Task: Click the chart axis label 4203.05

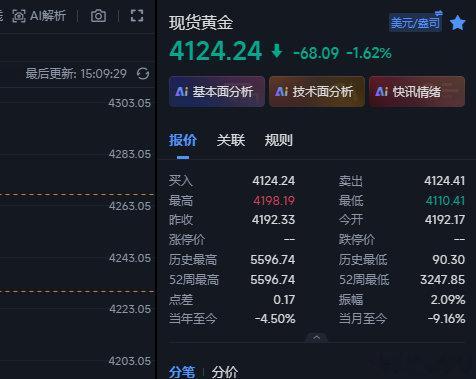Action: point(129,361)
